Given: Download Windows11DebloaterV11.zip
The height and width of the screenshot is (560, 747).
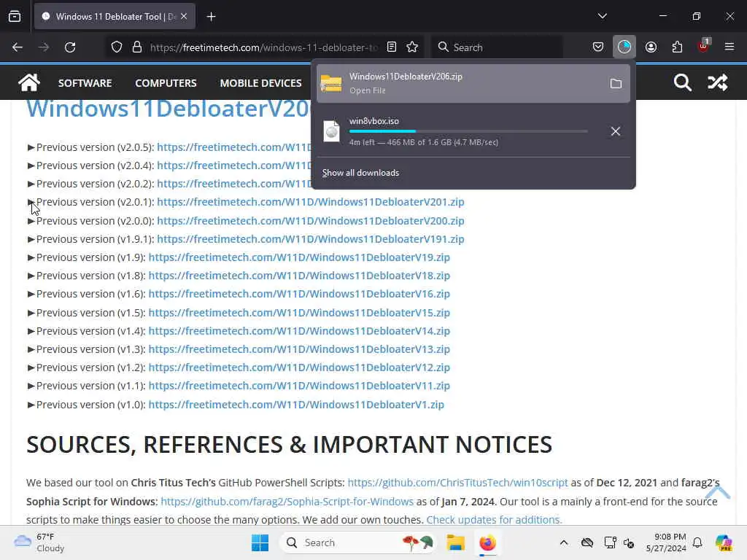Looking at the screenshot, I should pyautogui.click(x=299, y=386).
